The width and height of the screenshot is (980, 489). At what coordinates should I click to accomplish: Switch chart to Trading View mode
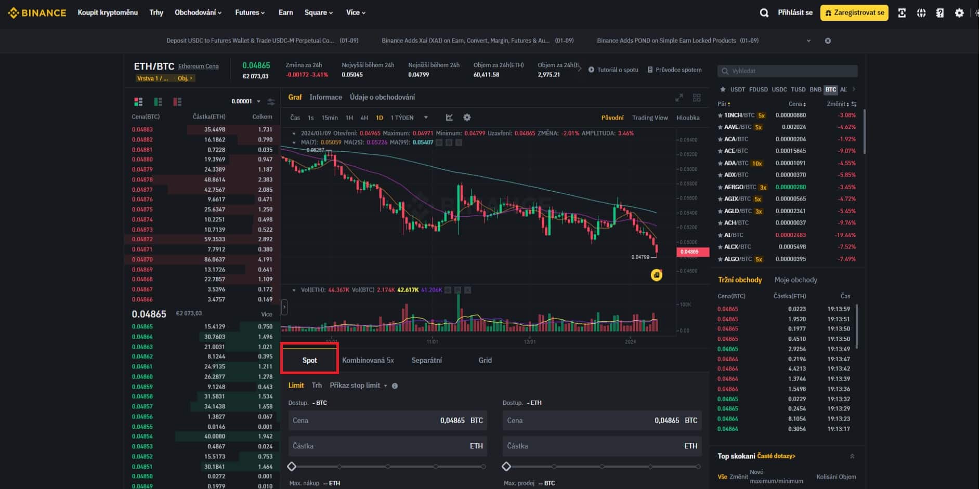click(x=649, y=117)
